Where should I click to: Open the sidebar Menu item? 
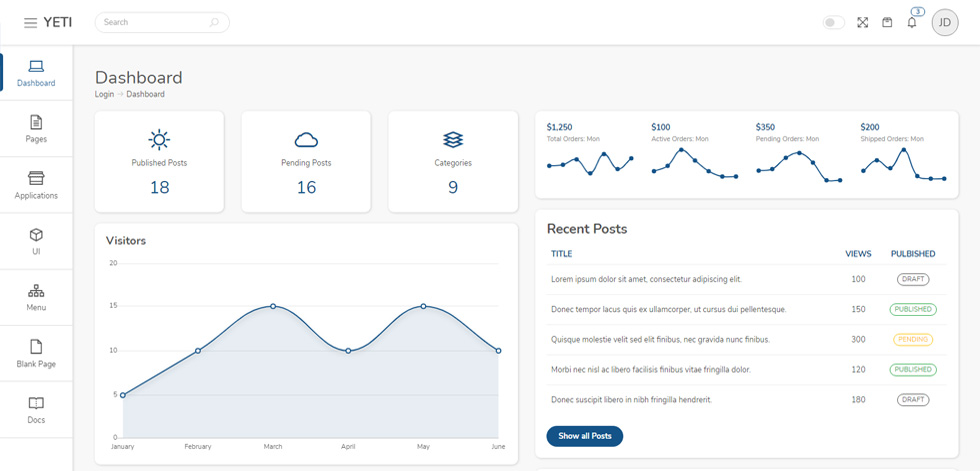(x=36, y=297)
